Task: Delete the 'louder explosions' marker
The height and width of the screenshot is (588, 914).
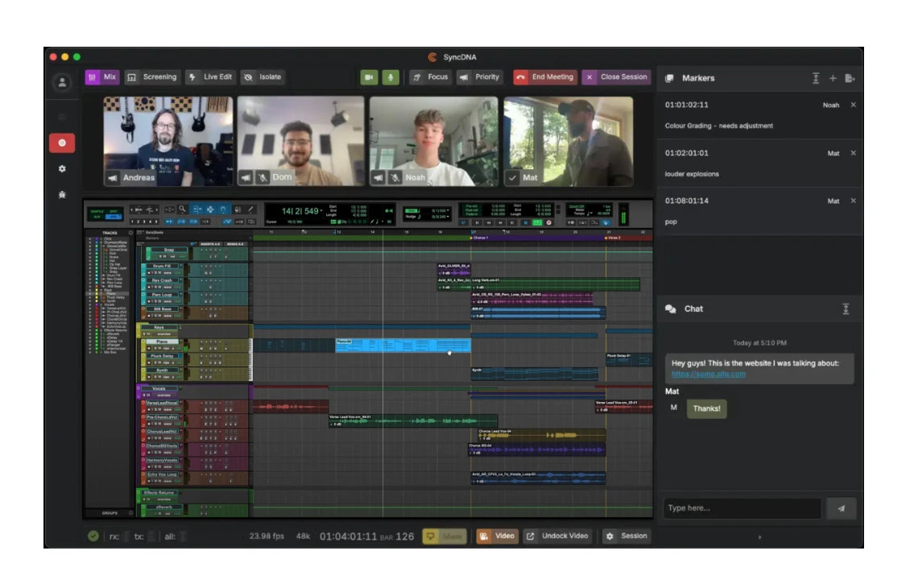Action: [x=854, y=153]
